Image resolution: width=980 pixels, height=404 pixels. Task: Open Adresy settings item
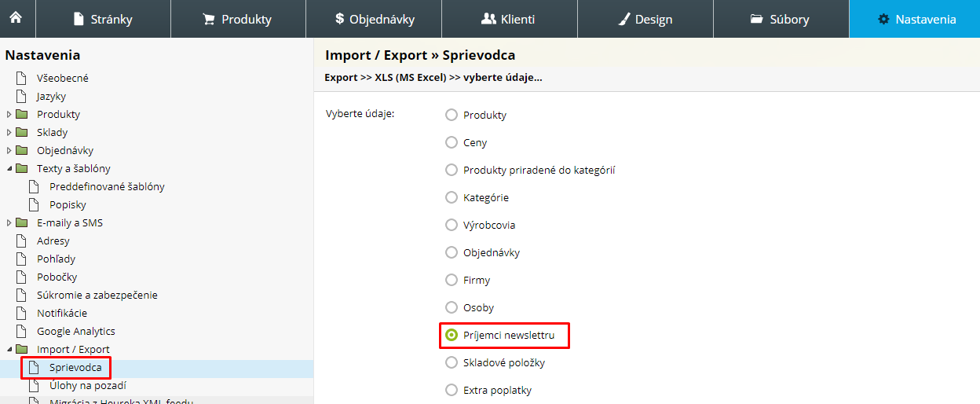click(53, 241)
